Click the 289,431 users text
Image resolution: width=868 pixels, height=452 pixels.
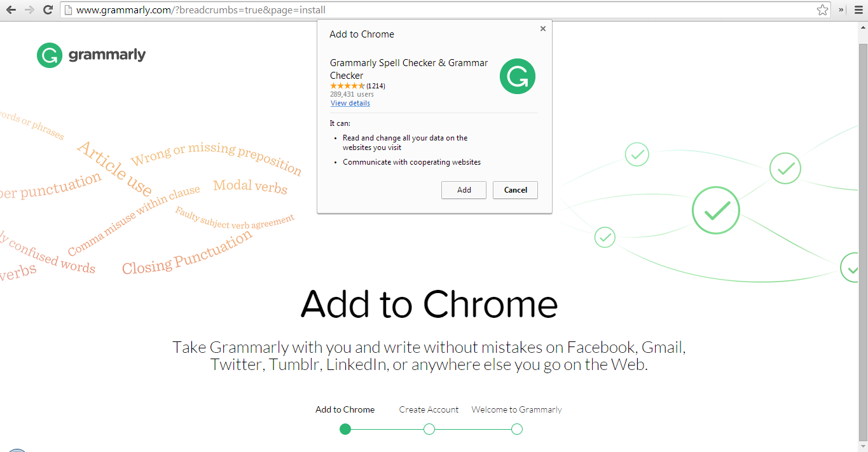(352, 94)
